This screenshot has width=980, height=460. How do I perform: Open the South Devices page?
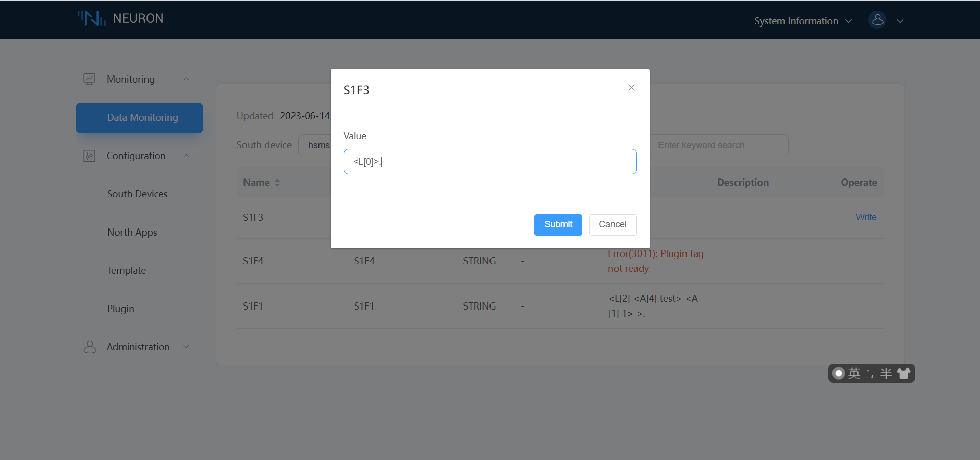(137, 194)
